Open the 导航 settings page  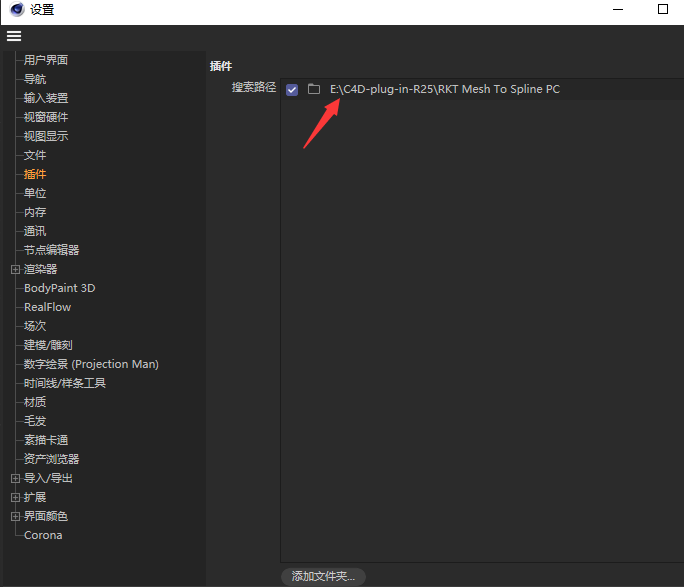35,79
